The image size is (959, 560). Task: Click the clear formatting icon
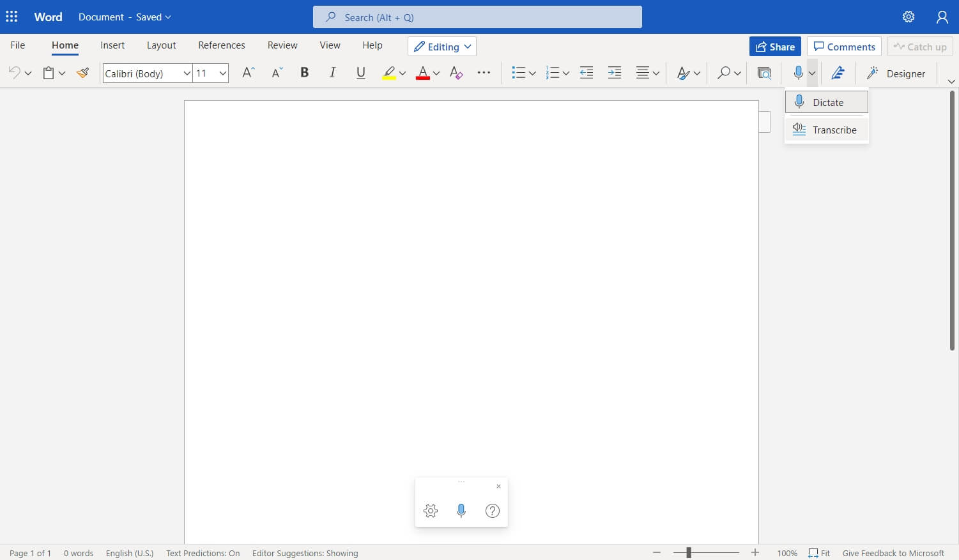coord(456,73)
